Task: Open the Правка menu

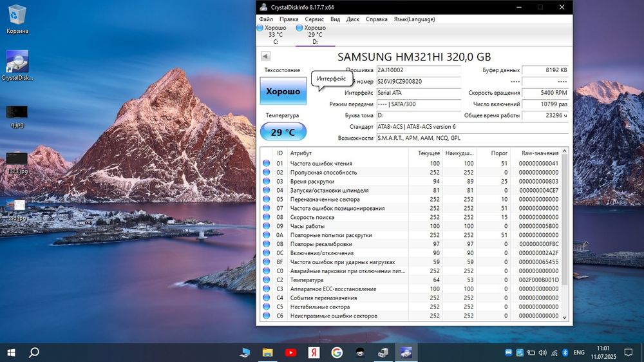Action: coord(289,19)
